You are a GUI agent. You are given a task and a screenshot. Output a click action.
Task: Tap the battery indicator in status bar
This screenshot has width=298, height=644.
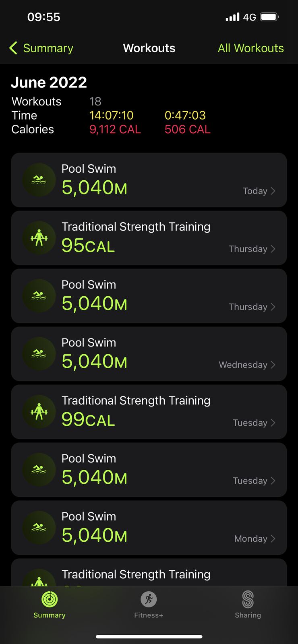pyautogui.click(x=269, y=17)
